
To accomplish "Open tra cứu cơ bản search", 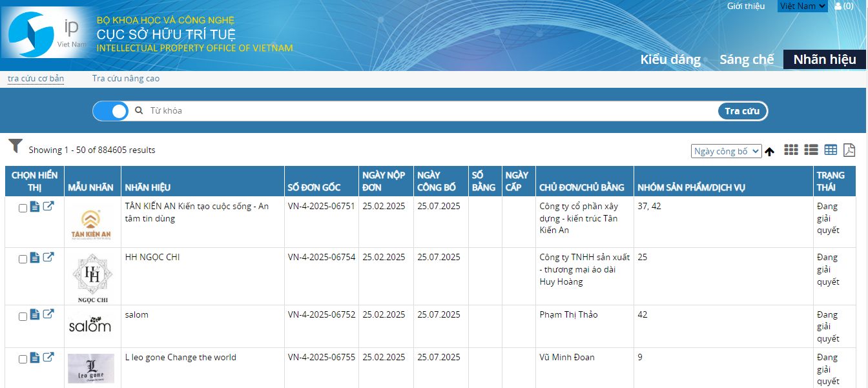I will 36,79.
